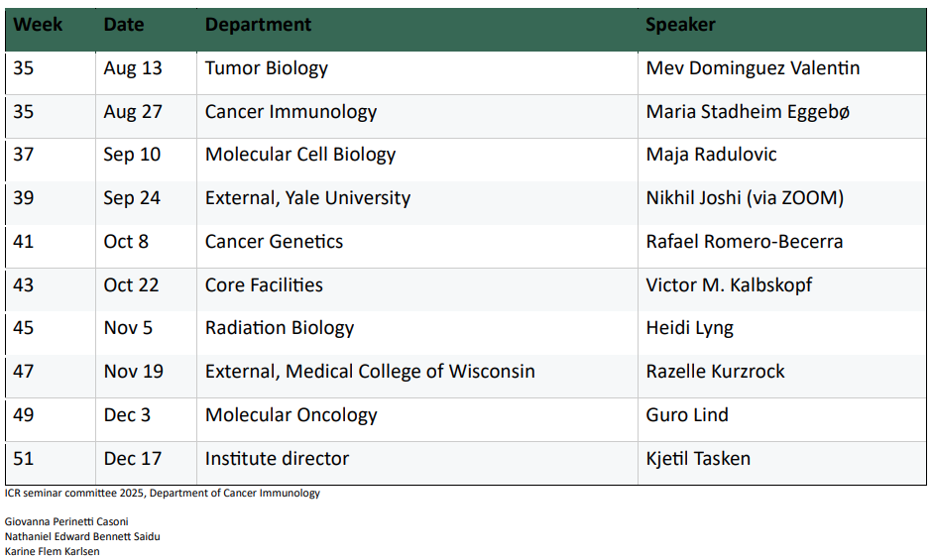Select External, Medical College of Wisconsin
Viewport: 933px width, 560px height.
tap(370, 372)
